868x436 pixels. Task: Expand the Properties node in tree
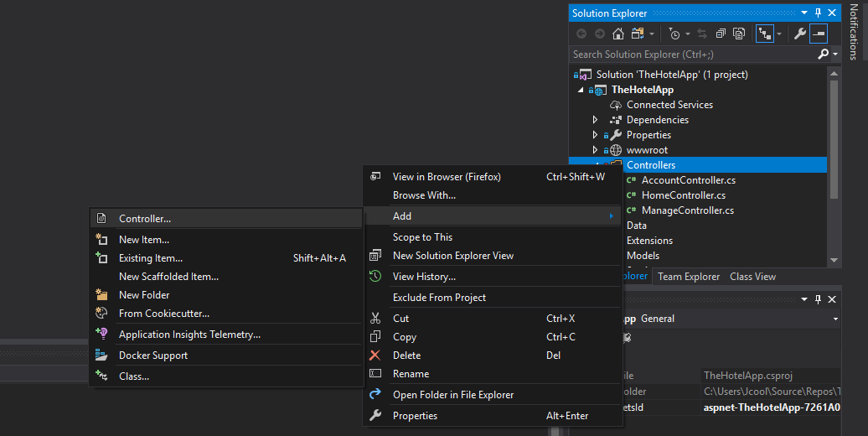[595, 135]
